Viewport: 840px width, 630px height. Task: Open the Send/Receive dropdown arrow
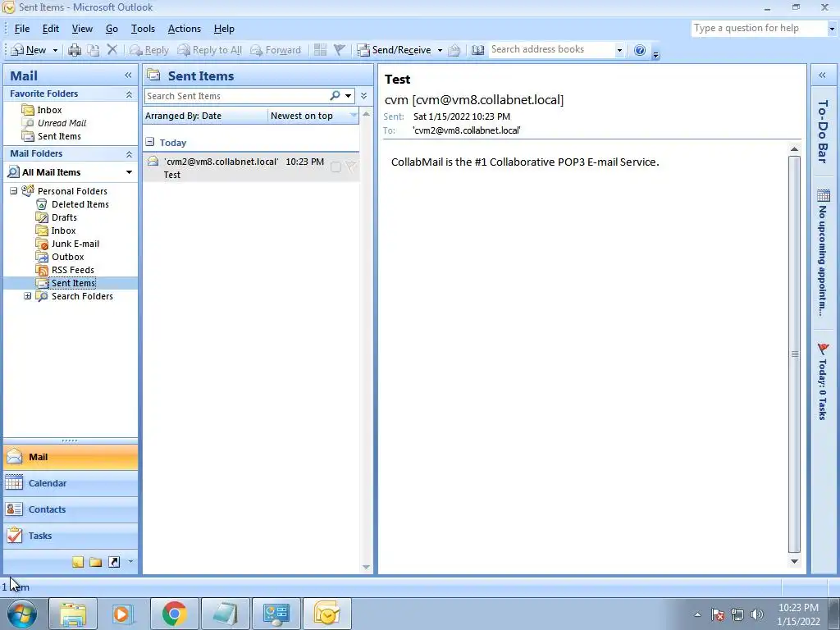point(440,50)
